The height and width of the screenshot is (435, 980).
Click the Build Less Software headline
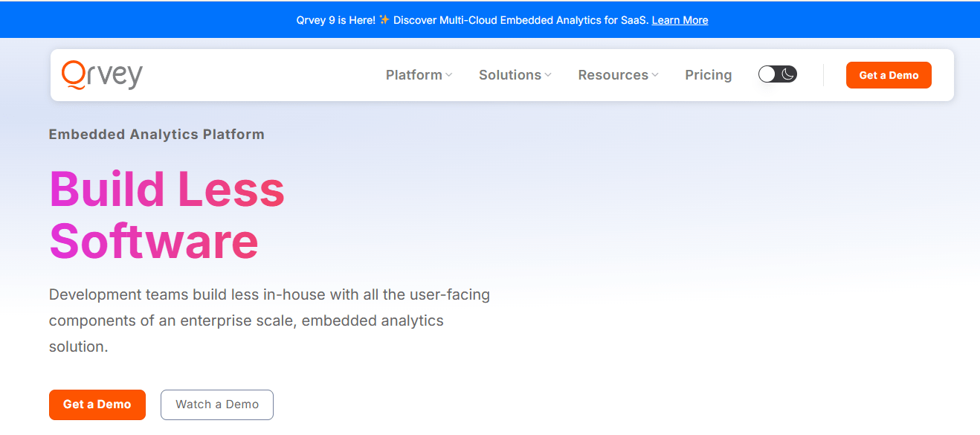click(x=167, y=215)
